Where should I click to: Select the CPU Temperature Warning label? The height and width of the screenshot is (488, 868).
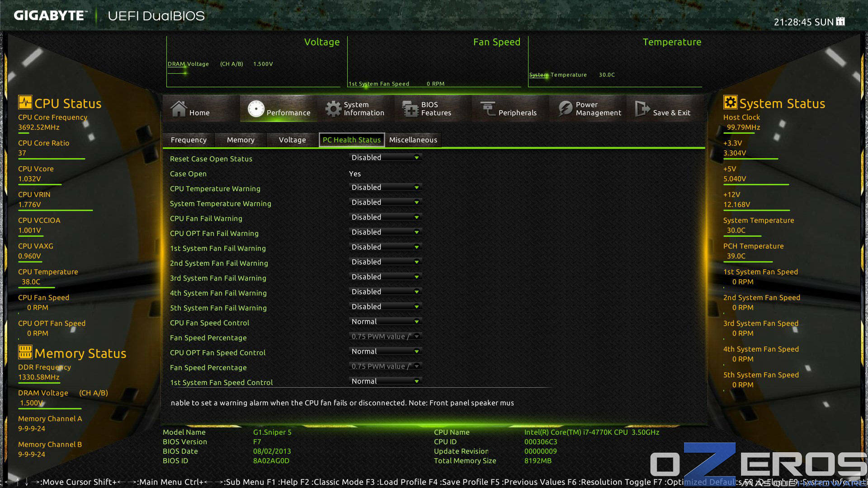pos(215,189)
